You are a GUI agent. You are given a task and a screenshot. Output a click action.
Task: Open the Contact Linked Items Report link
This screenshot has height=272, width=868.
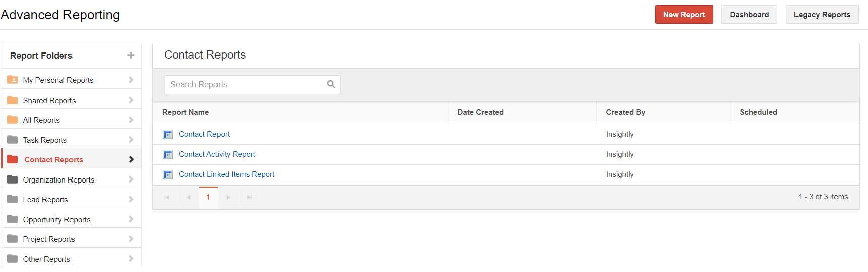tap(227, 174)
